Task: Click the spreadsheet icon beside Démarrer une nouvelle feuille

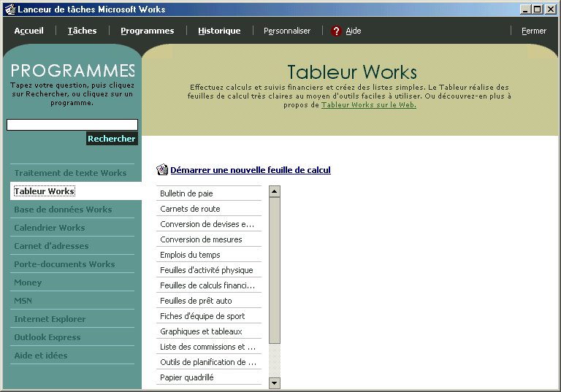Action: click(x=162, y=169)
